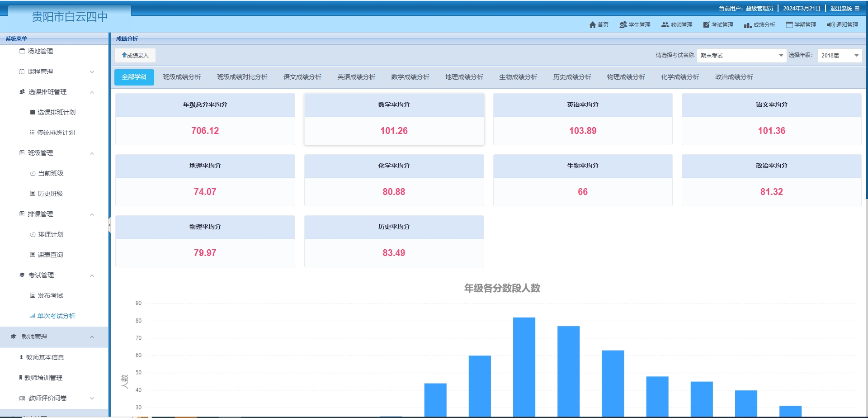868x418 pixels.
Task: Click the upload arrow icon on 成绩录入
Action: [124, 55]
